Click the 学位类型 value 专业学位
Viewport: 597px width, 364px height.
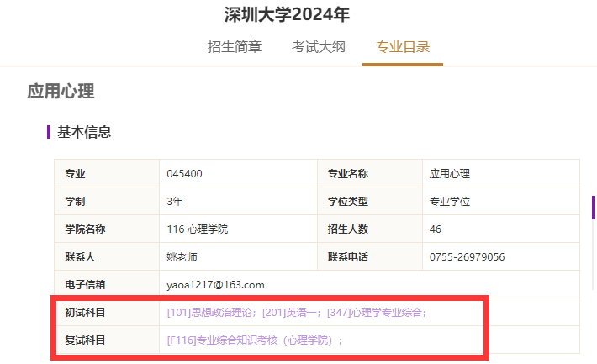450,202
